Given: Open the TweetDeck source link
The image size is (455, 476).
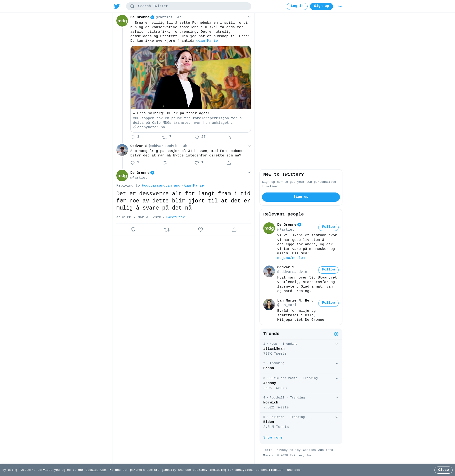Looking at the screenshot, I should [175, 217].
